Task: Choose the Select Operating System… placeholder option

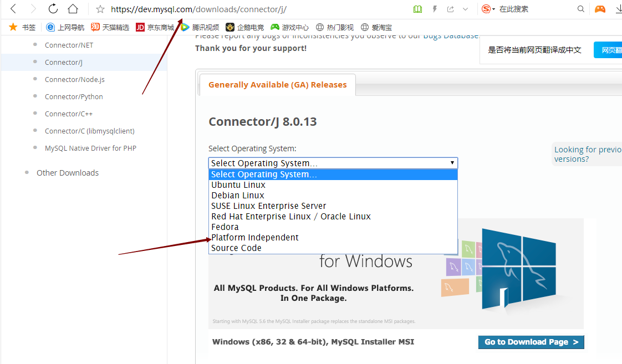Action: click(333, 175)
